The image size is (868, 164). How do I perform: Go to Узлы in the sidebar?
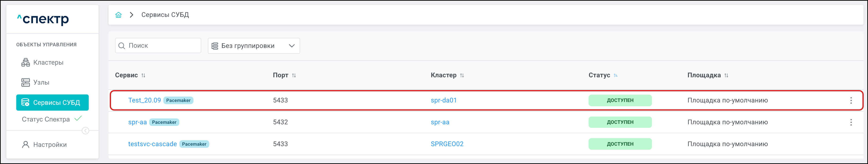coord(41,82)
